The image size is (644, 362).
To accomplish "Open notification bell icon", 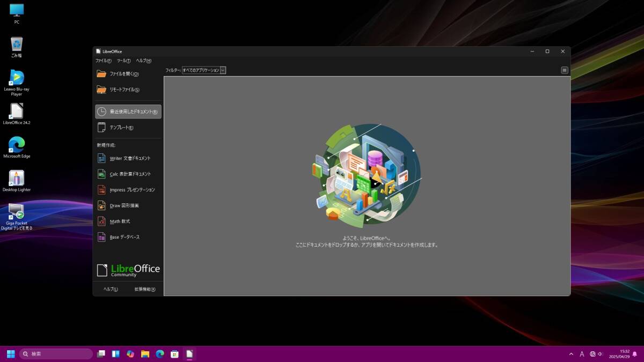I will tap(635, 354).
